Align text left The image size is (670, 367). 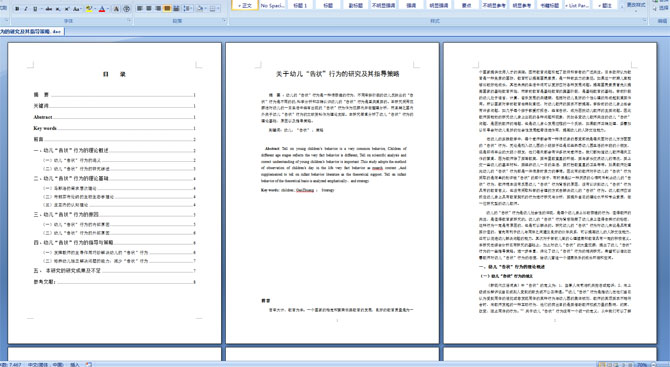140,9
